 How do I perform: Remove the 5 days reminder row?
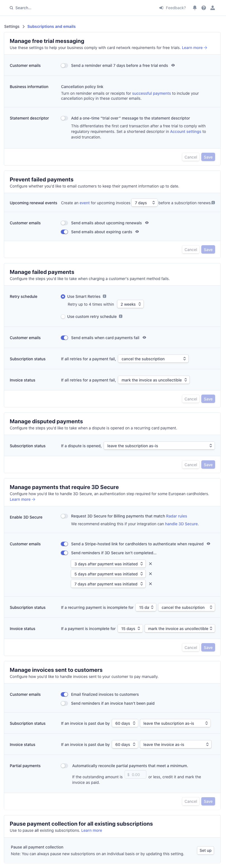point(150,574)
